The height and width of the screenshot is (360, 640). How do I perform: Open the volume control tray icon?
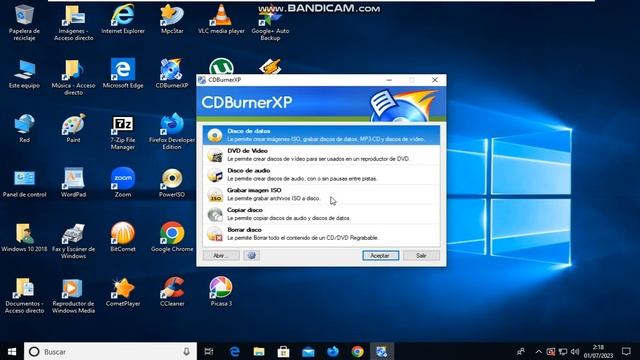coord(575,351)
